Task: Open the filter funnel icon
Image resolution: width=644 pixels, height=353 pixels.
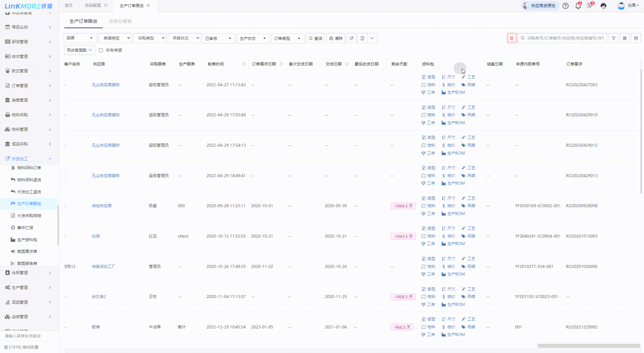Action: coord(613,38)
